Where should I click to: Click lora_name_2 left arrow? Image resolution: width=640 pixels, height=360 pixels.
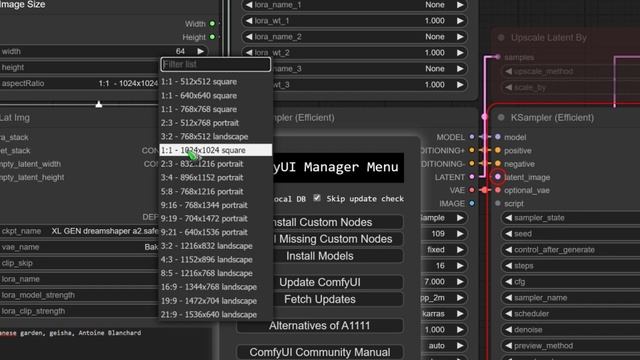(249, 37)
